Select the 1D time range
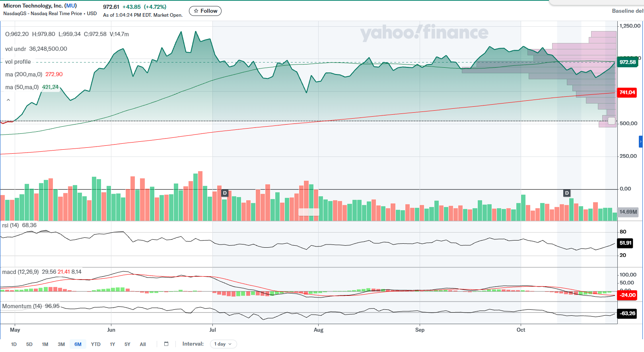Screen dimensions: 644x352 [x=14, y=344]
